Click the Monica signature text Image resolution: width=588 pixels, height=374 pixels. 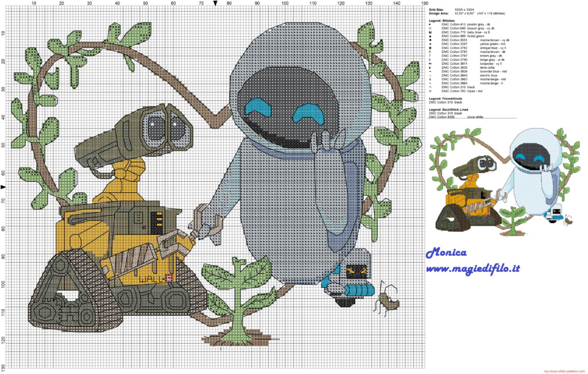pyautogui.click(x=446, y=252)
